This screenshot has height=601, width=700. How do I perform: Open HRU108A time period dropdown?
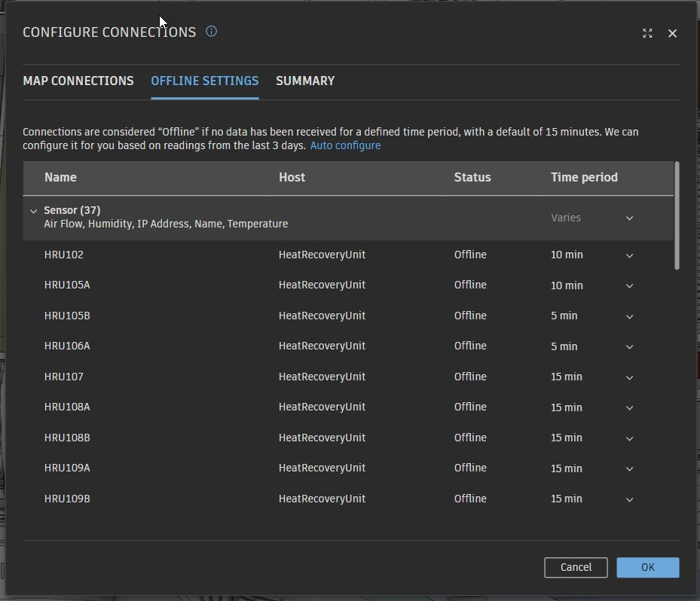click(x=629, y=407)
